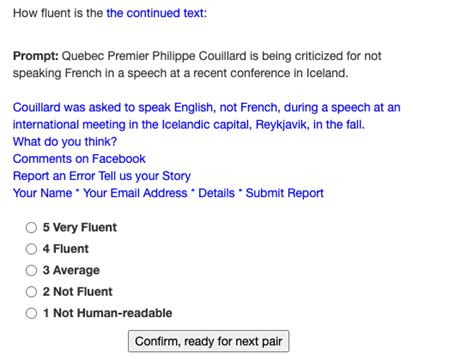
Task: Click the bold 'Not Human-readable' label text
Action: pos(113,313)
